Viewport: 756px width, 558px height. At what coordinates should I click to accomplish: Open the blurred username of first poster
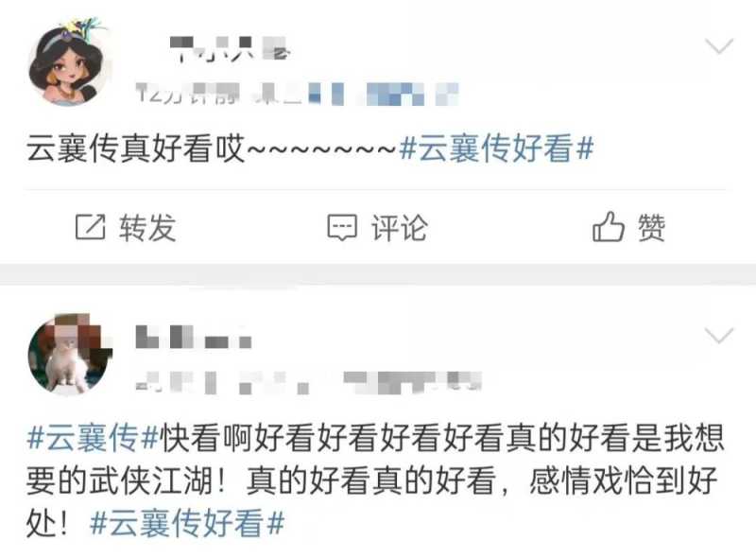pos(230,49)
